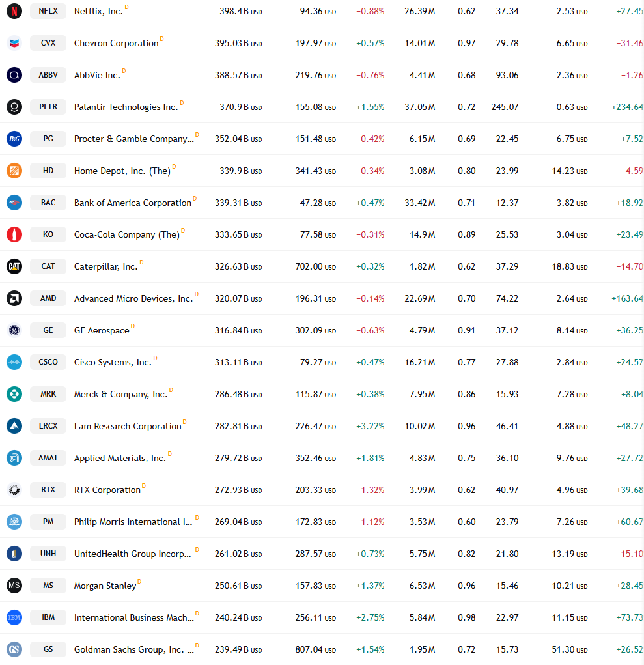Click the Chevron logo icon
644x665 pixels.
click(x=14, y=43)
